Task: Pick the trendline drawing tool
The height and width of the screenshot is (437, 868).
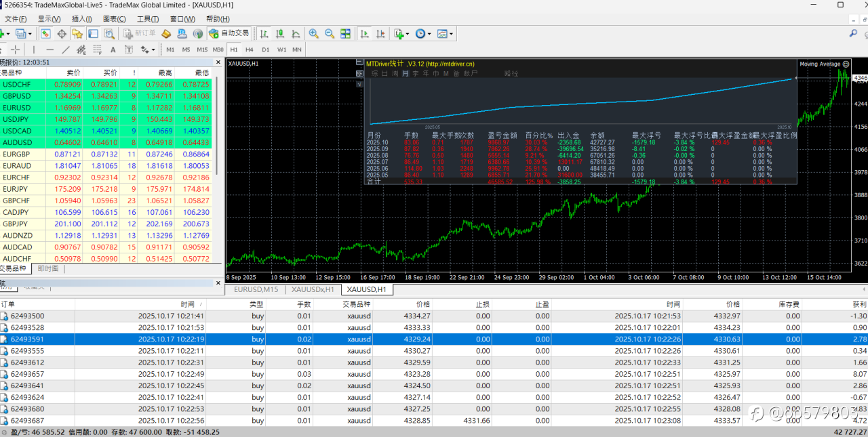Action: [x=66, y=49]
